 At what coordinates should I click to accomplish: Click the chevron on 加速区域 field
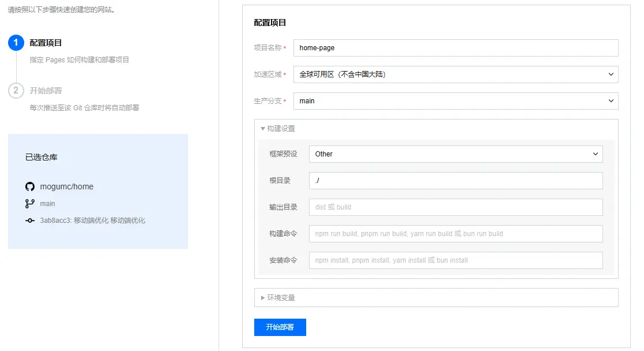point(611,74)
